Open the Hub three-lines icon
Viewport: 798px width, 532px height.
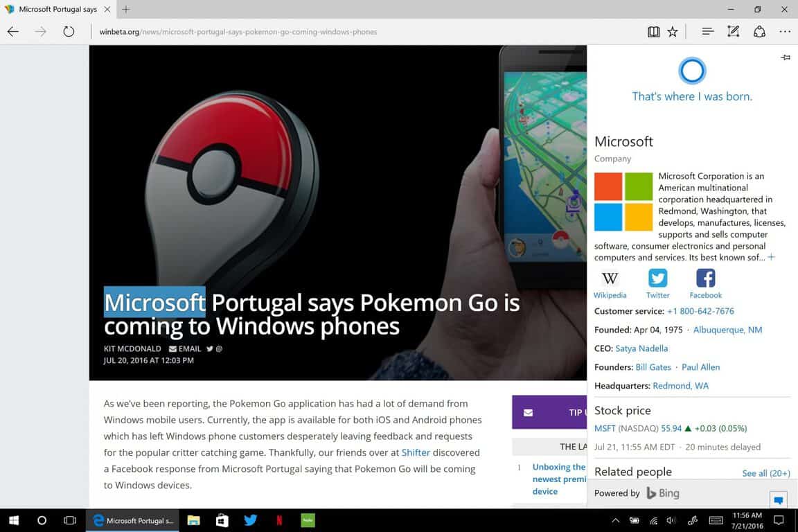point(707,32)
